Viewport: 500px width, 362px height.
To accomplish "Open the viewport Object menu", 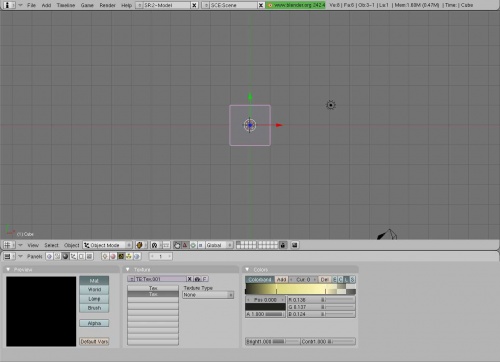I will (72, 245).
